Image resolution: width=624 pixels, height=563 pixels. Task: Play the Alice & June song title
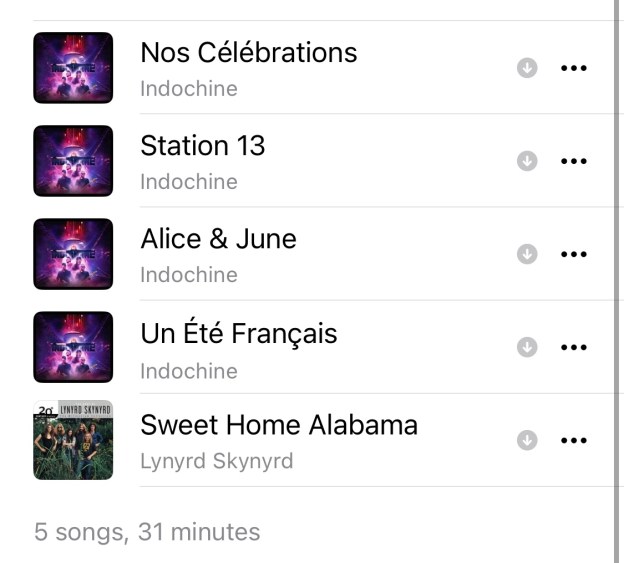(218, 239)
